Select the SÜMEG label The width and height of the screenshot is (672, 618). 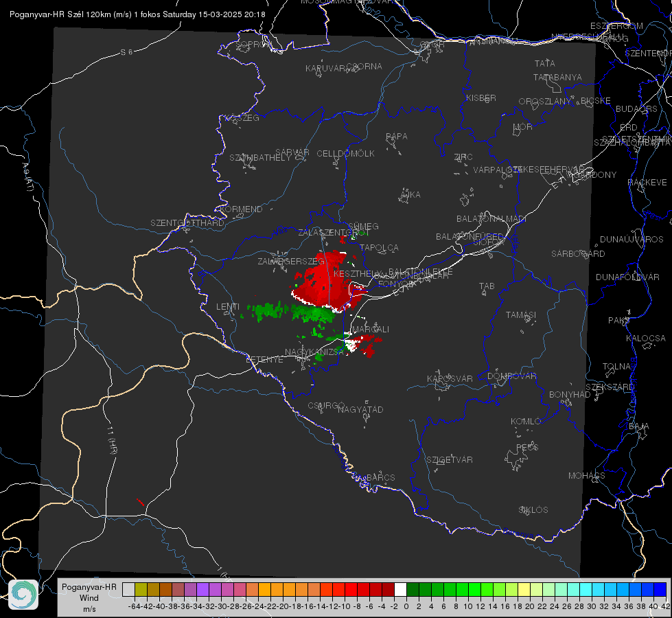point(363,227)
